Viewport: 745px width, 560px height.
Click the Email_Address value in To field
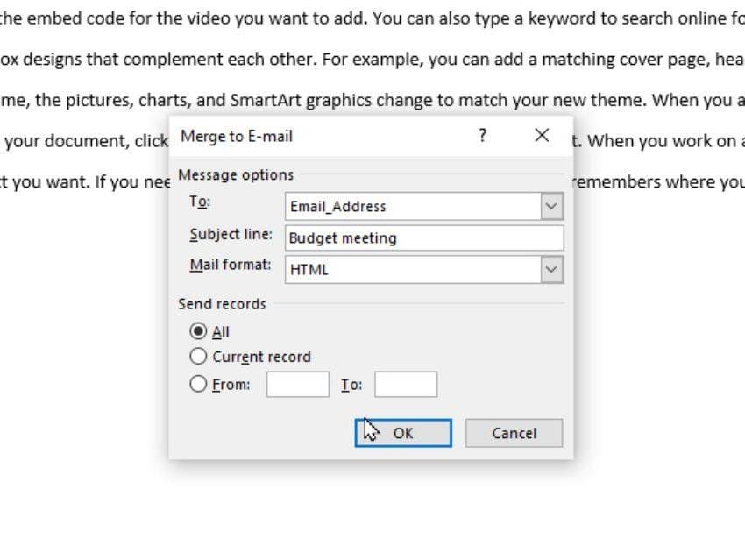[x=336, y=206]
